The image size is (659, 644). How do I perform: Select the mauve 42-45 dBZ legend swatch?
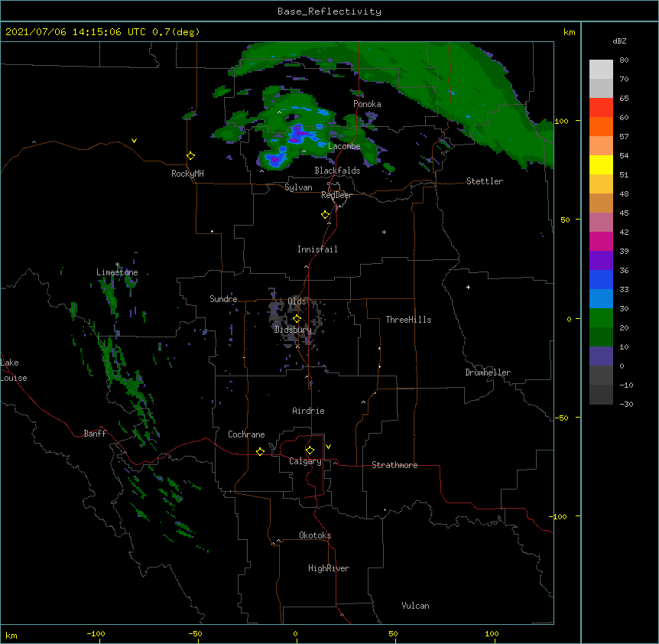tap(601, 223)
